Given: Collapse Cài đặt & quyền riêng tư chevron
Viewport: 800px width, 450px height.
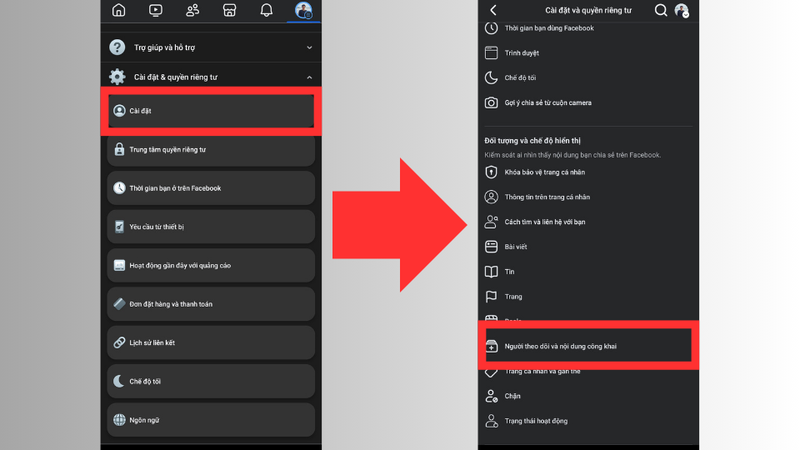Looking at the screenshot, I should (309, 78).
